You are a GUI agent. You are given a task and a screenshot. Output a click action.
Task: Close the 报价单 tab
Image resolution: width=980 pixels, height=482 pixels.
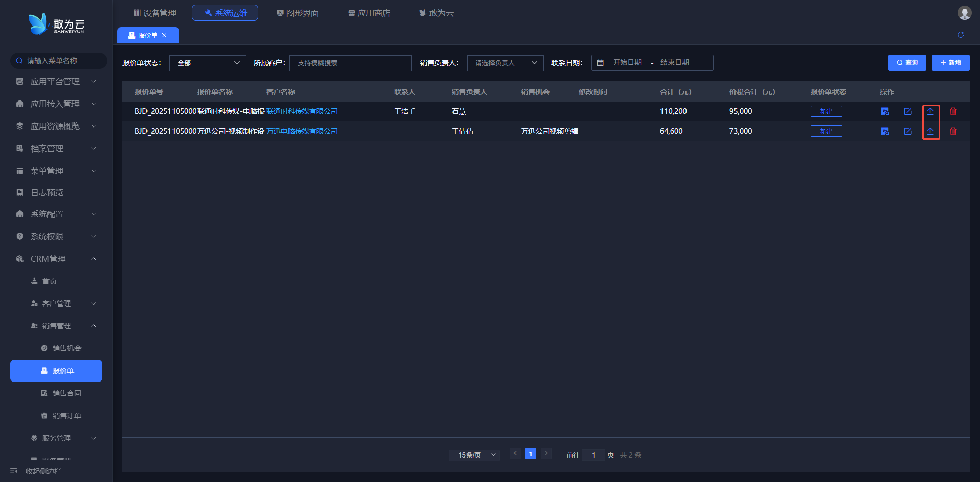coord(164,35)
